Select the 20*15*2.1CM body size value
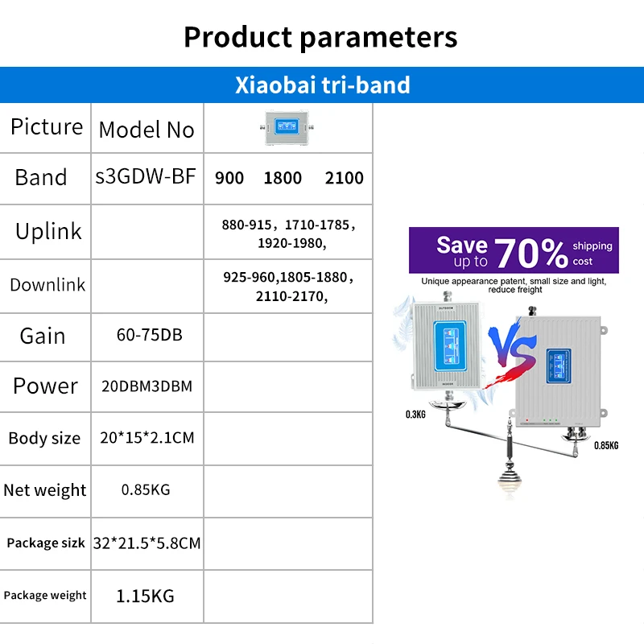 pos(147,438)
